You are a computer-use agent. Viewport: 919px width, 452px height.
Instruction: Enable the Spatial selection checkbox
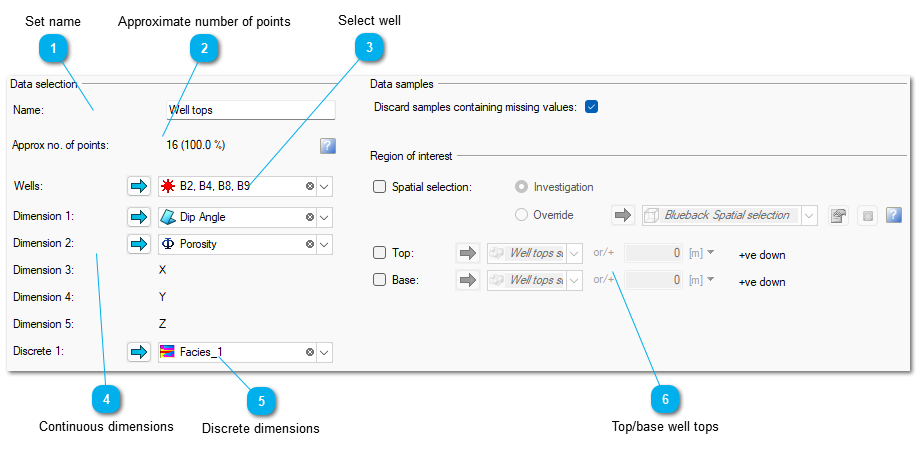[380, 187]
